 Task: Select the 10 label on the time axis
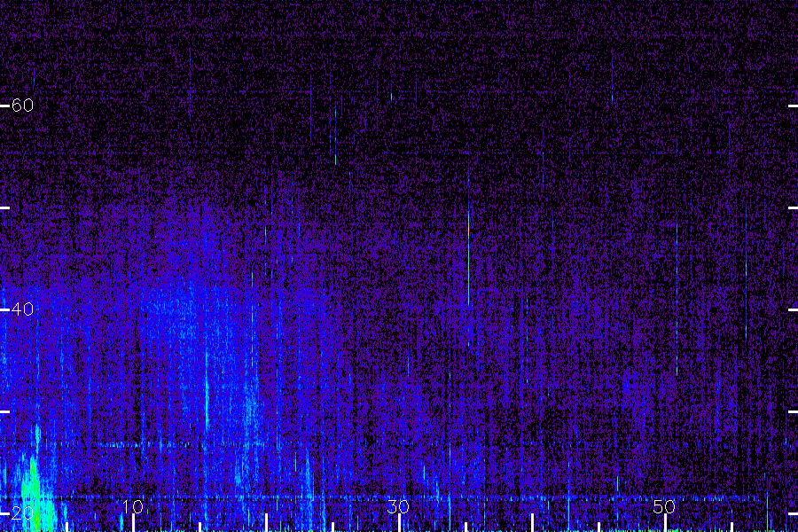(133, 506)
